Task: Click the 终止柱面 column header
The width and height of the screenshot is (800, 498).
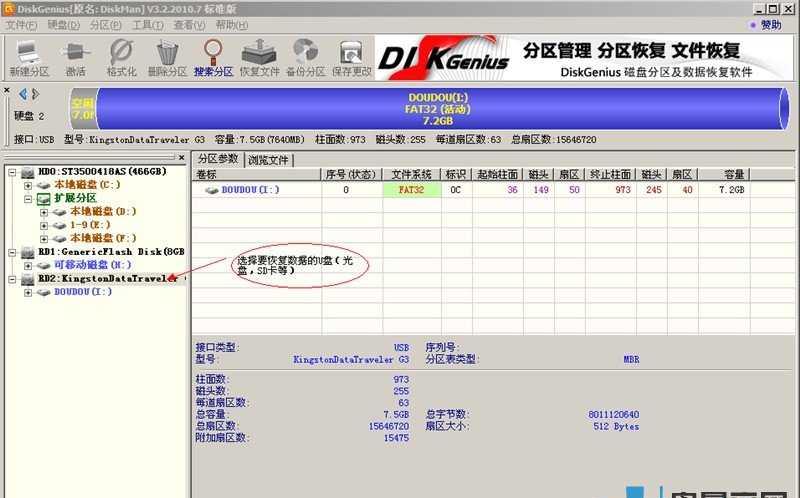Action: click(x=610, y=175)
